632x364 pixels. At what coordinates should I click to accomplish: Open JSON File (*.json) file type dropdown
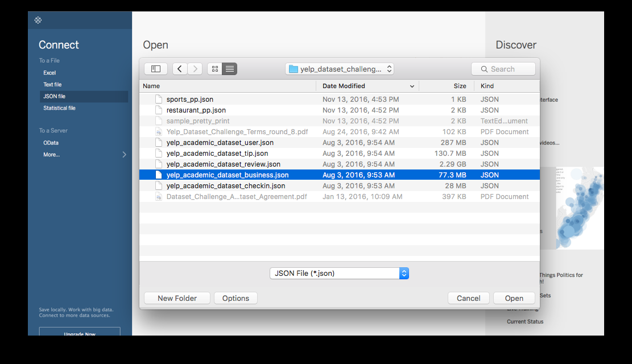coord(340,274)
